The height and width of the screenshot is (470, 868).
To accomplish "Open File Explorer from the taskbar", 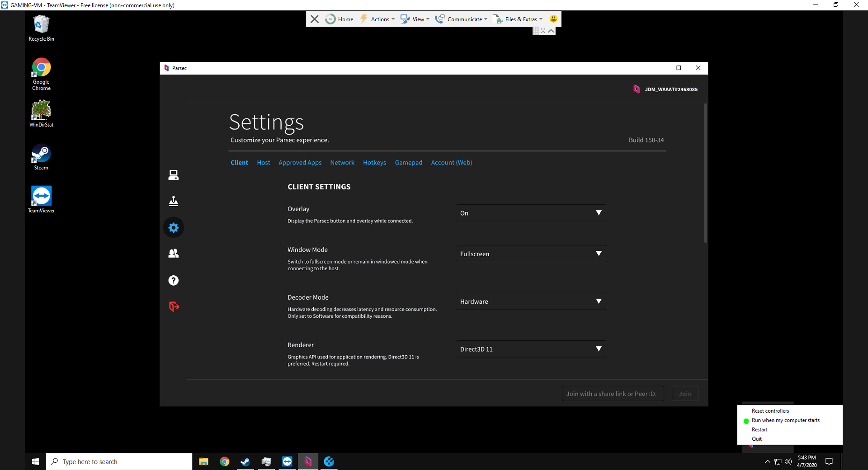I will pos(203,461).
